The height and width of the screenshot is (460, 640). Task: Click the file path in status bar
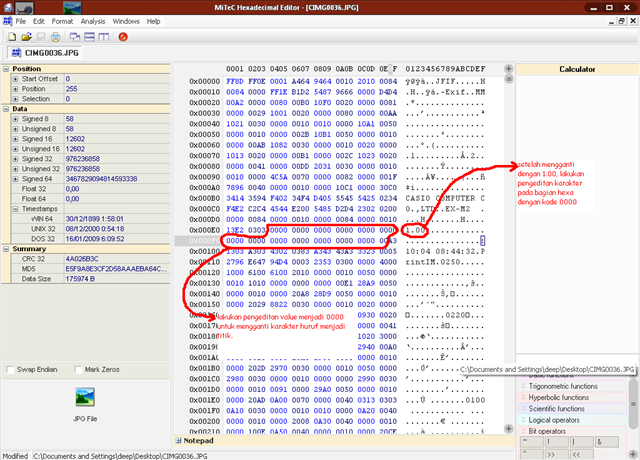pyautogui.click(x=120, y=456)
